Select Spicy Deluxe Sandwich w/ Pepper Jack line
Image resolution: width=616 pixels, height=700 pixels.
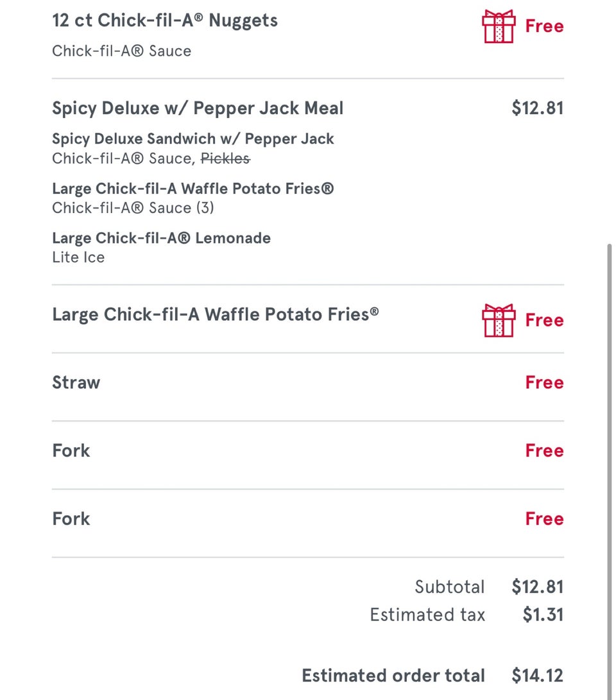(193, 139)
